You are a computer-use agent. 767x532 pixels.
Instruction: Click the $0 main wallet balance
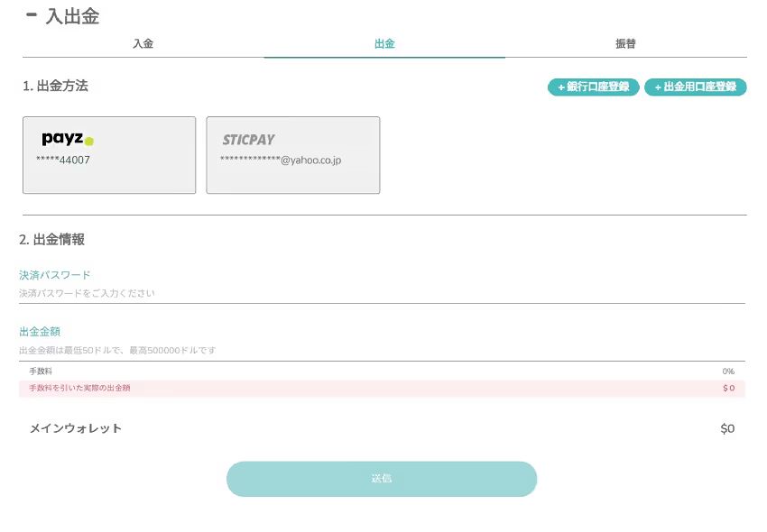click(727, 428)
